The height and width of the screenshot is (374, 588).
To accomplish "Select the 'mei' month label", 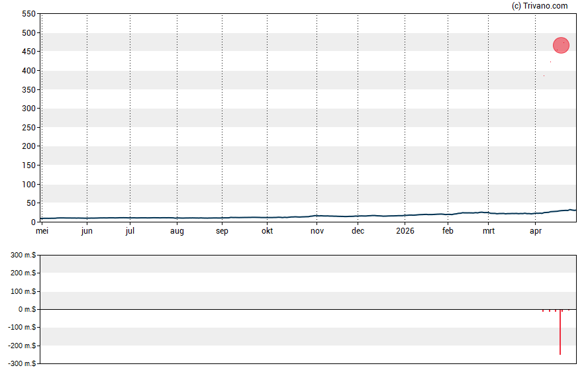I will (41, 231).
